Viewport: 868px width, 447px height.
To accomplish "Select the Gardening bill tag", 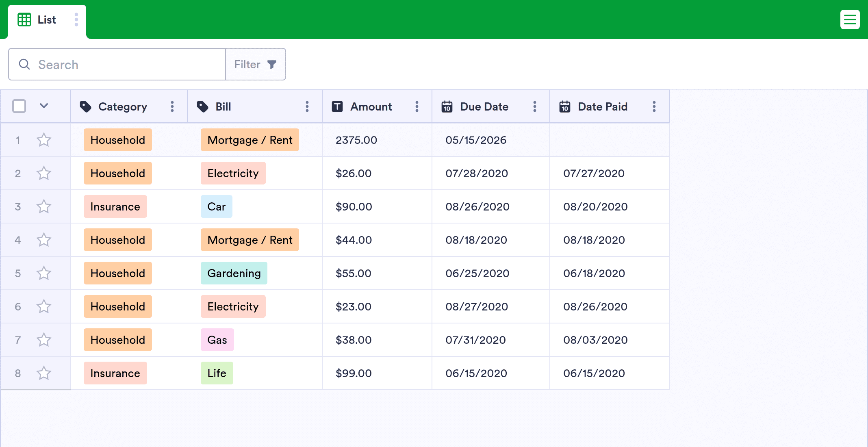I will click(234, 273).
